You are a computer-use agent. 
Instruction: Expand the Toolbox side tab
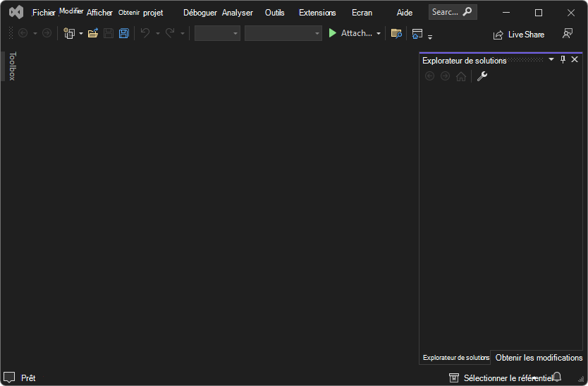12,66
